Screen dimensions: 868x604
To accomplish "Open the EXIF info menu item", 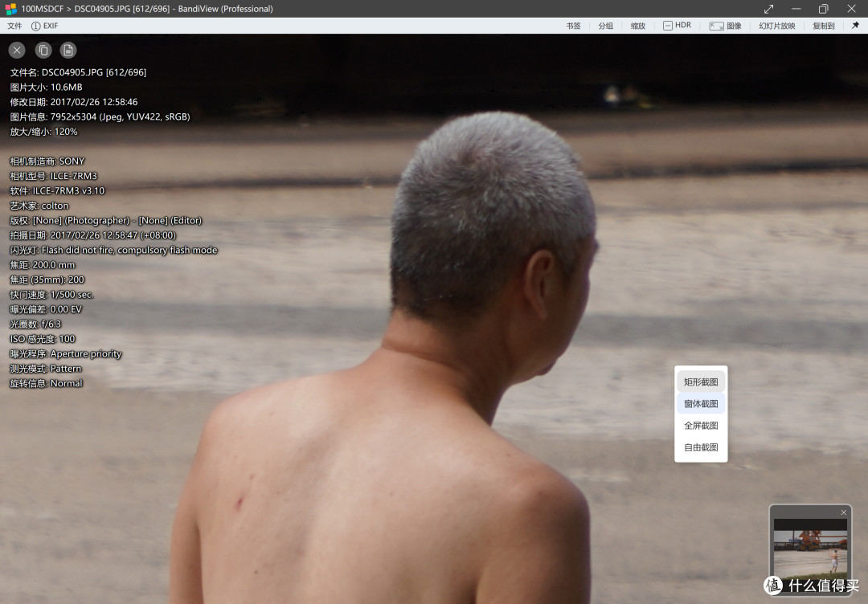I will (x=45, y=26).
